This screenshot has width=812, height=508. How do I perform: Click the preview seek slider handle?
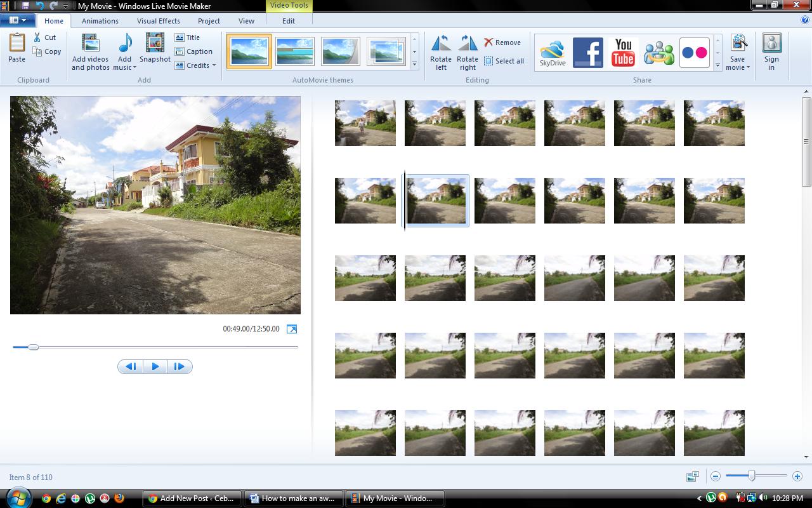tap(33, 347)
